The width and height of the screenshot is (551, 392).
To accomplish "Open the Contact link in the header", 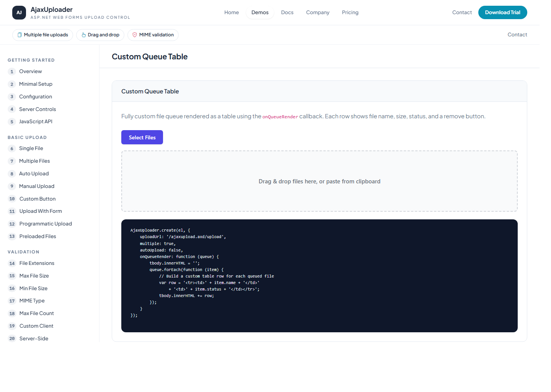I will [462, 12].
